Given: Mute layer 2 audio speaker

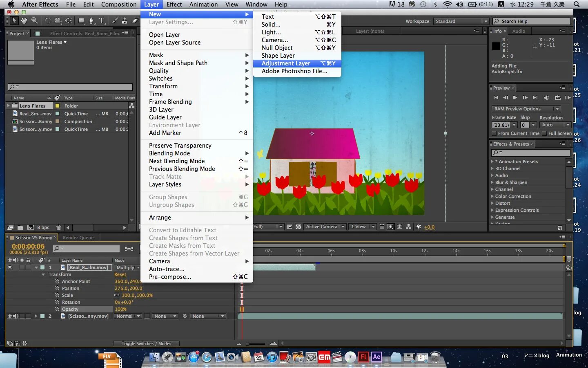Looking at the screenshot, I should (x=16, y=316).
